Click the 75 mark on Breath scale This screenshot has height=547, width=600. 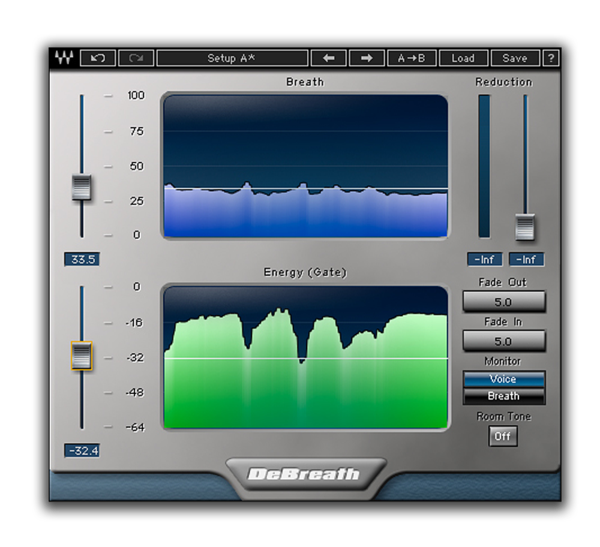(137, 131)
